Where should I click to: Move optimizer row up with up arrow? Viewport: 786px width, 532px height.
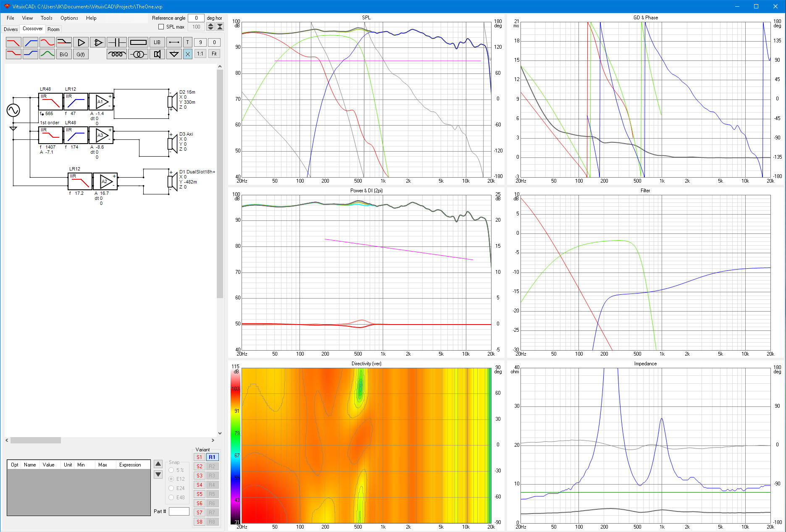(x=158, y=464)
